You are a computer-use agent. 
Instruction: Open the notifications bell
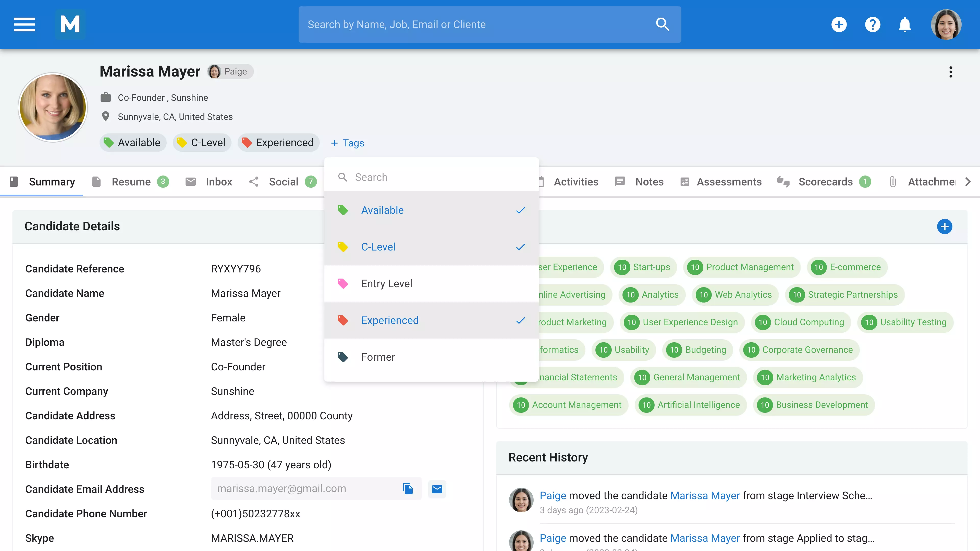coord(905,25)
